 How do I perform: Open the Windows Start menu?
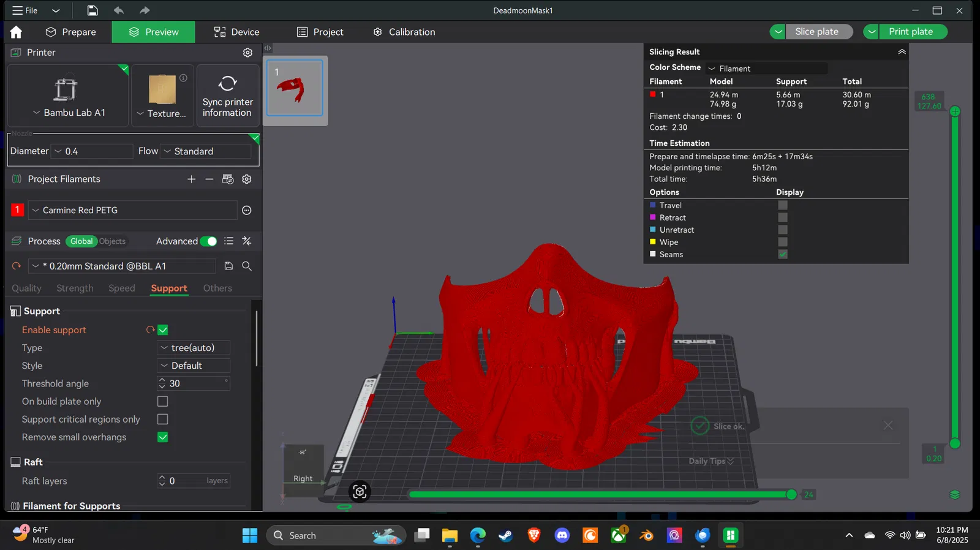(250, 535)
